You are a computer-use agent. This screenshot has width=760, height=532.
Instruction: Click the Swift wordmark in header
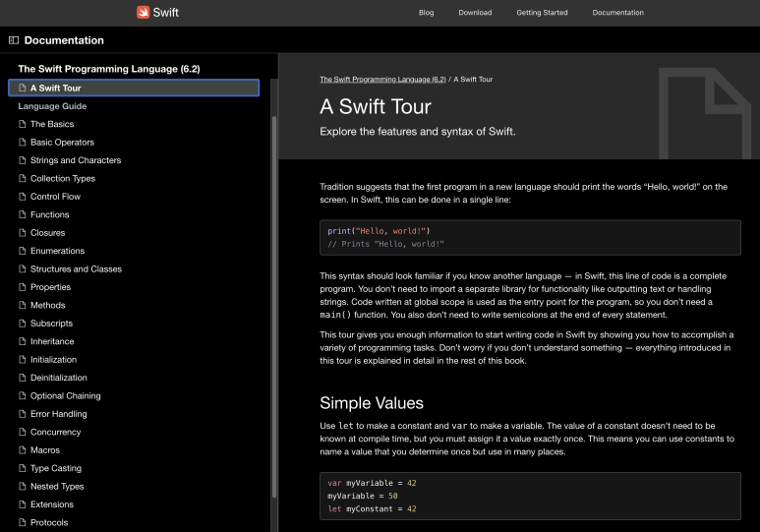[x=166, y=12]
